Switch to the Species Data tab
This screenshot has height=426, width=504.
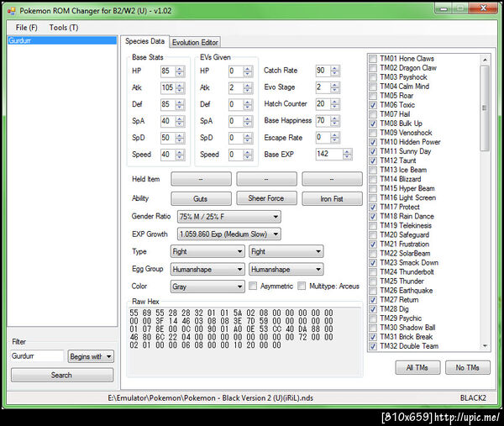pyautogui.click(x=145, y=41)
